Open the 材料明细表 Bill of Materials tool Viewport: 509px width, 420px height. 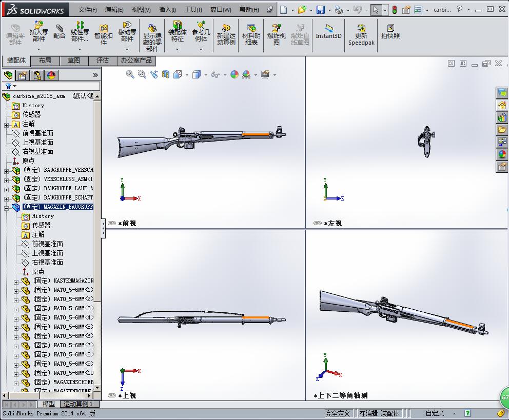251,34
